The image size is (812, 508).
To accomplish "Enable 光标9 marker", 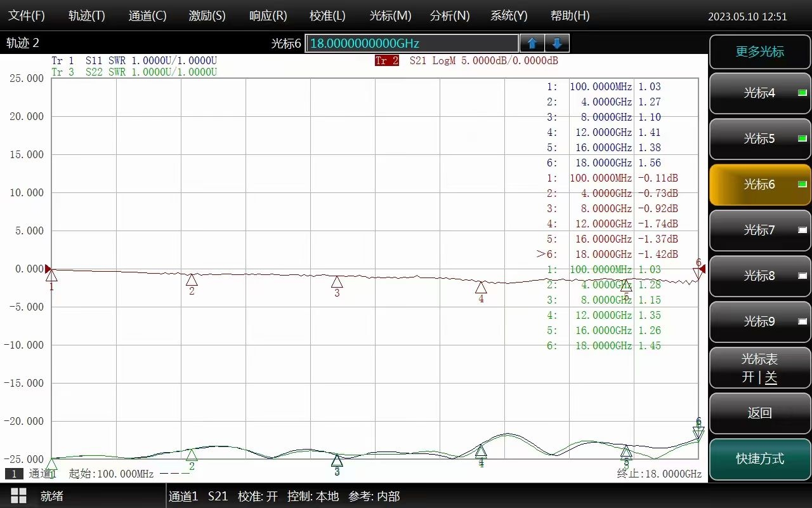I will pos(759,322).
